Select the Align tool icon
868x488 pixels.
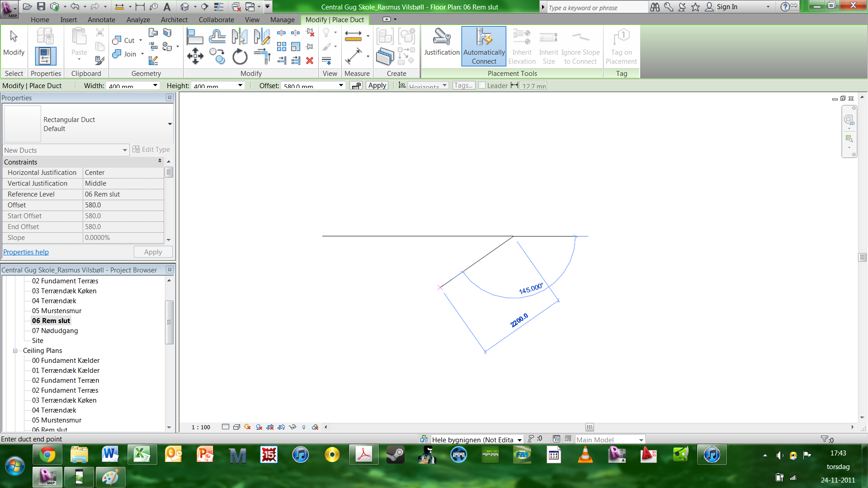point(195,37)
